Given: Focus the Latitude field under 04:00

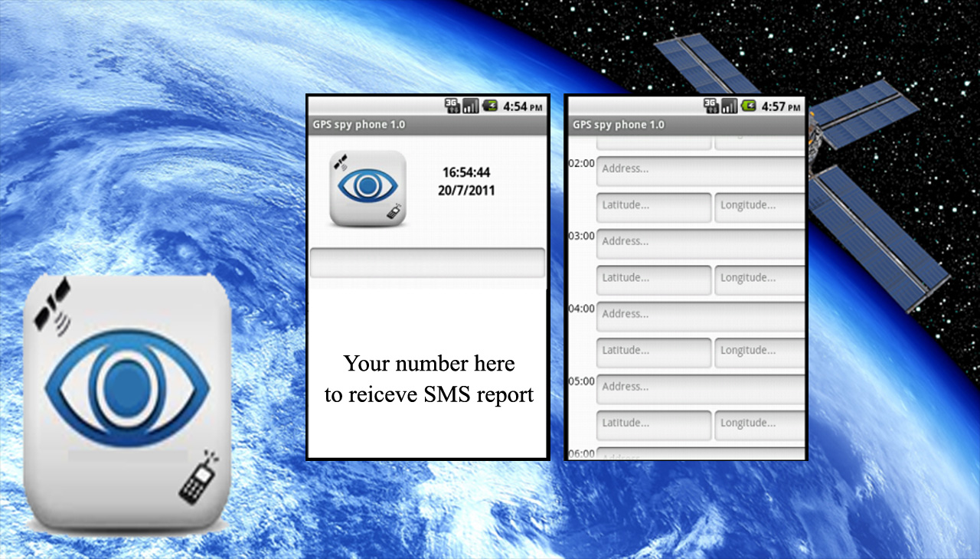Looking at the screenshot, I should click(654, 352).
